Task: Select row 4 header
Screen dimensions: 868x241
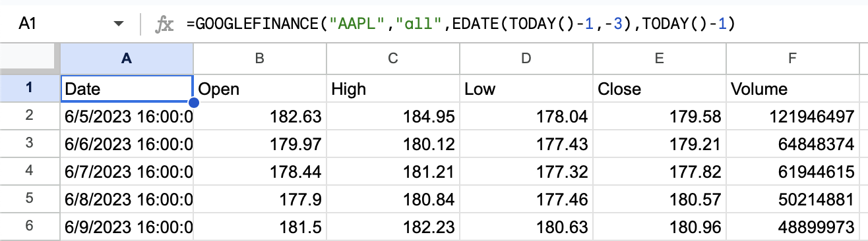Action: tap(30, 172)
